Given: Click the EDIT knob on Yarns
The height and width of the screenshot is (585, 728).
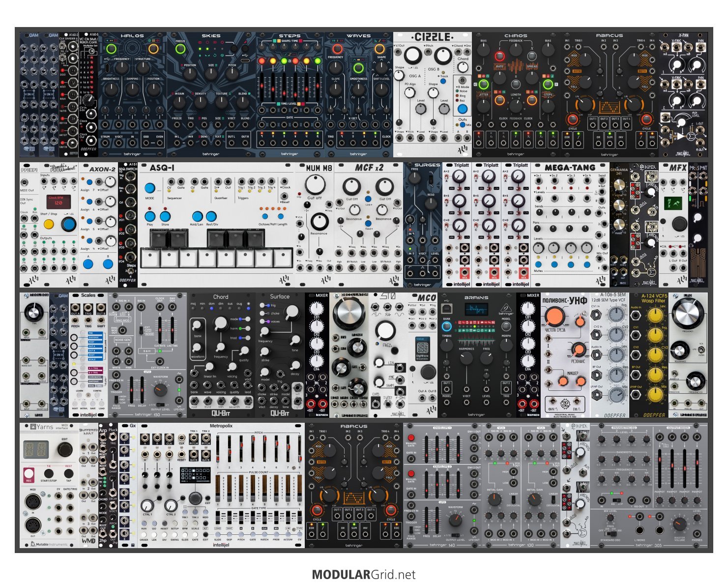Looking at the screenshot, I should pos(65,449).
